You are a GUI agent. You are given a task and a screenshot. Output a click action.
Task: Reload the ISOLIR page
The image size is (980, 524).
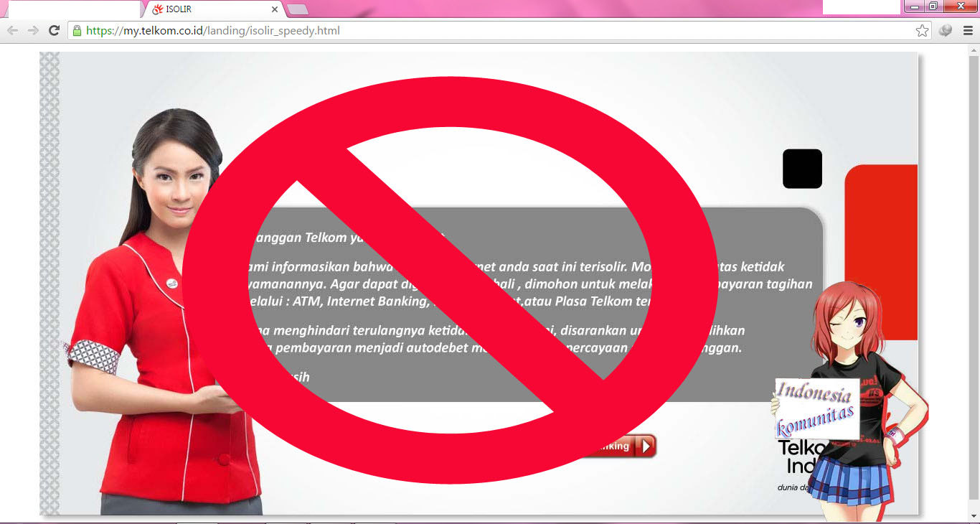(54, 31)
